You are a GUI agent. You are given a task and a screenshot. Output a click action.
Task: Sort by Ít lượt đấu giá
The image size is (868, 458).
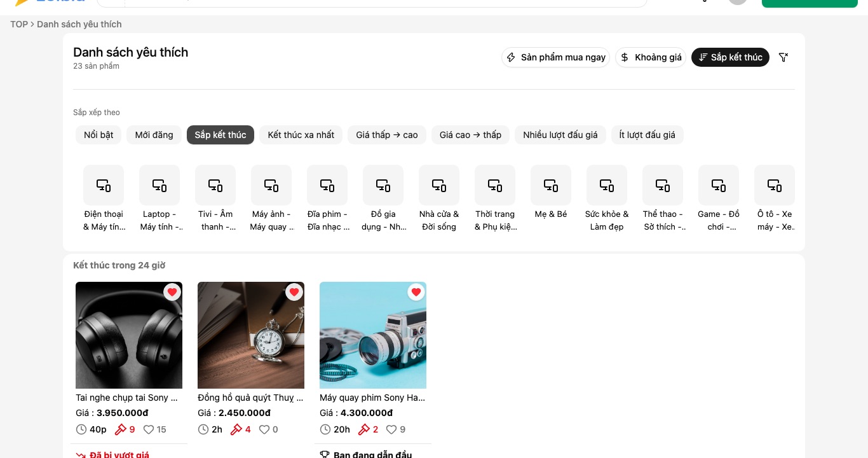[648, 135]
